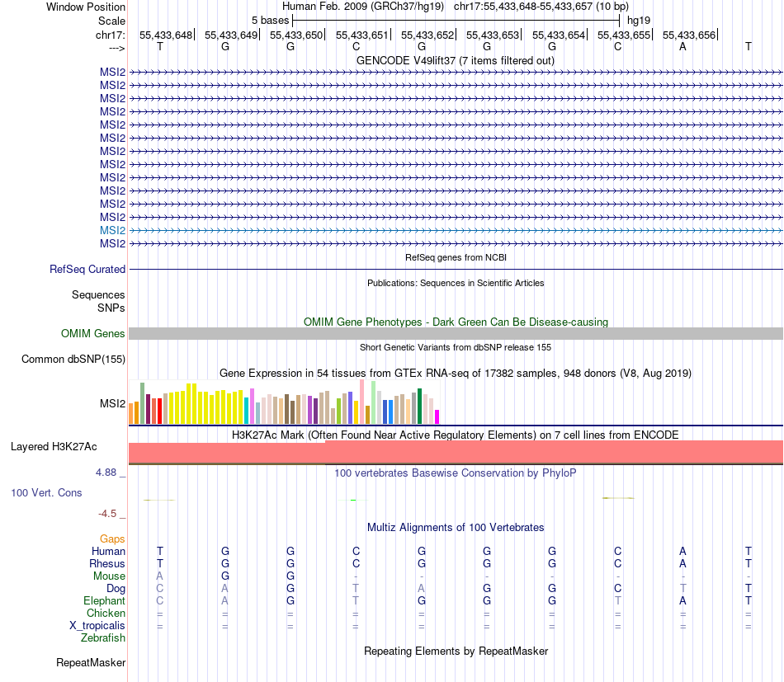Open 100 vertebrates Basewise Conservation by PhyloP title
Image resolution: width=784 pixels, height=682 pixels.
click(456, 473)
